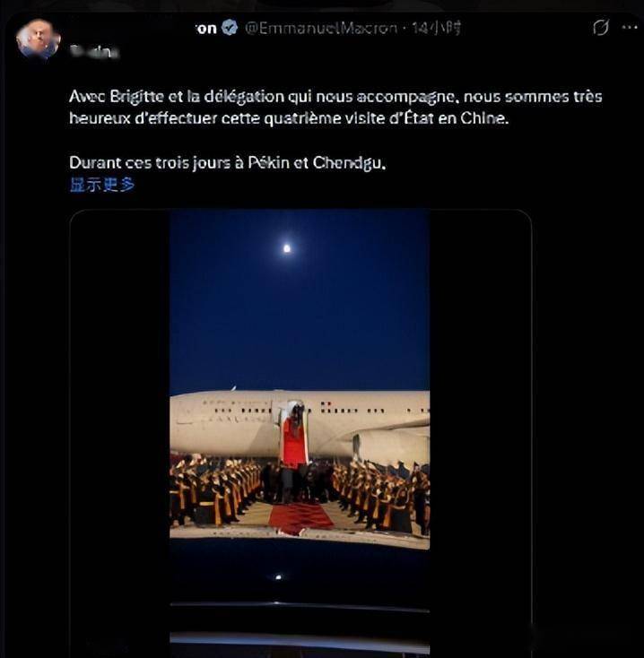This screenshot has height=658, width=644.
Task: Click the blue verified badge
Action: tap(231, 28)
